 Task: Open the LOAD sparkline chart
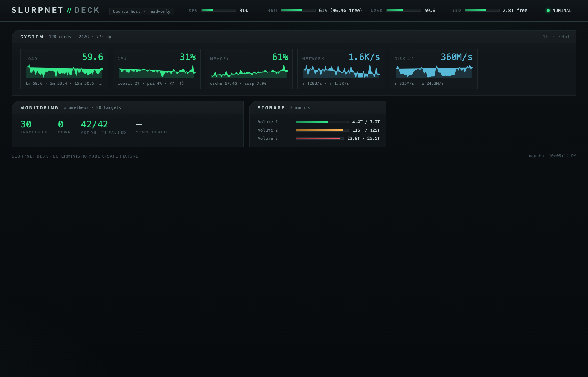(64, 71)
